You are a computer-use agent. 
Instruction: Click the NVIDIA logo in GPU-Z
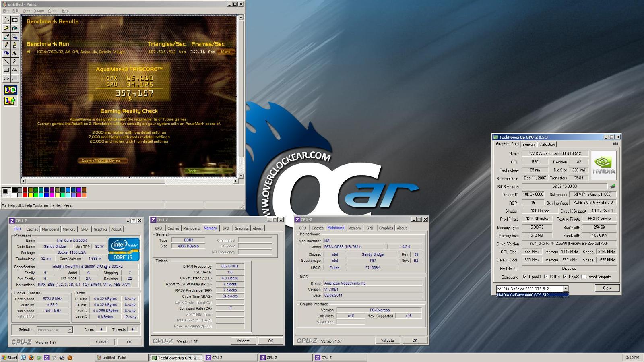604,165
